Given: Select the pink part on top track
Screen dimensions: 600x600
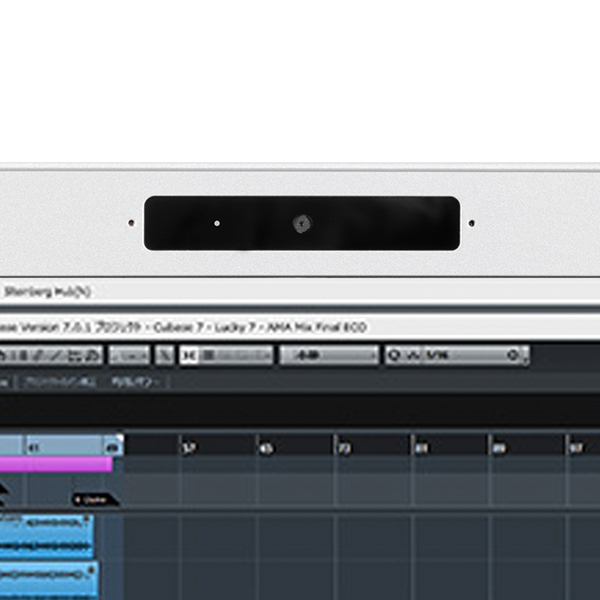Looking at the screenshot, I should pyautogui.click(x=56, y=464).
